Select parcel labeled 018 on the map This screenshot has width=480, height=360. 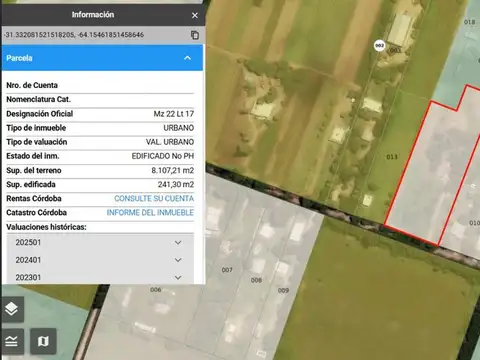pos(469,22)
